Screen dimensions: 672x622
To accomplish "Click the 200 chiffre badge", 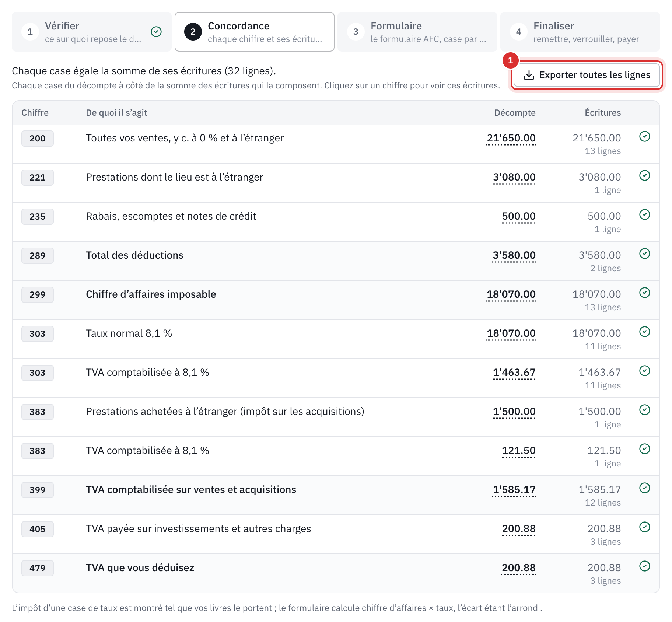I will 38,139.
